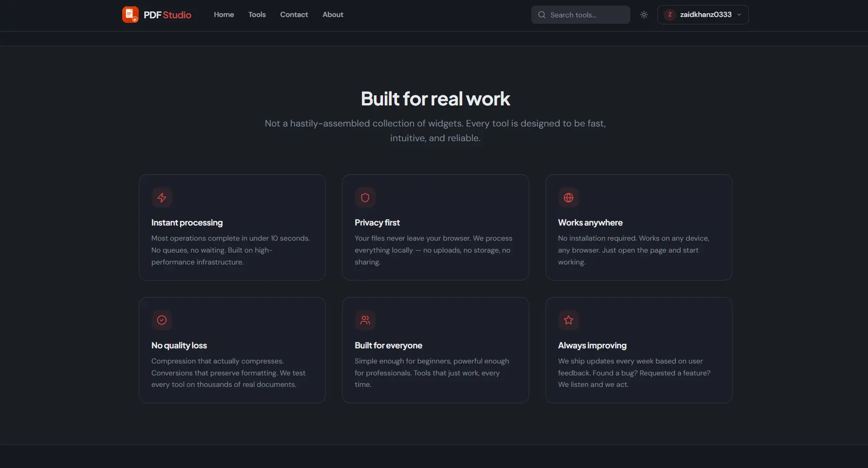Click the 'Built for real work' title
Screen dimensions: 868x468
tap(435, 99)
